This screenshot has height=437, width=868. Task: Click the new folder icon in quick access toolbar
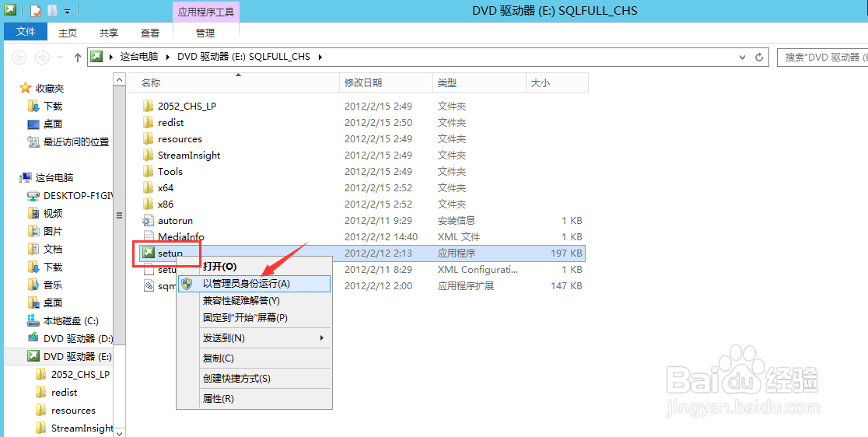click(x=53, y=10)
